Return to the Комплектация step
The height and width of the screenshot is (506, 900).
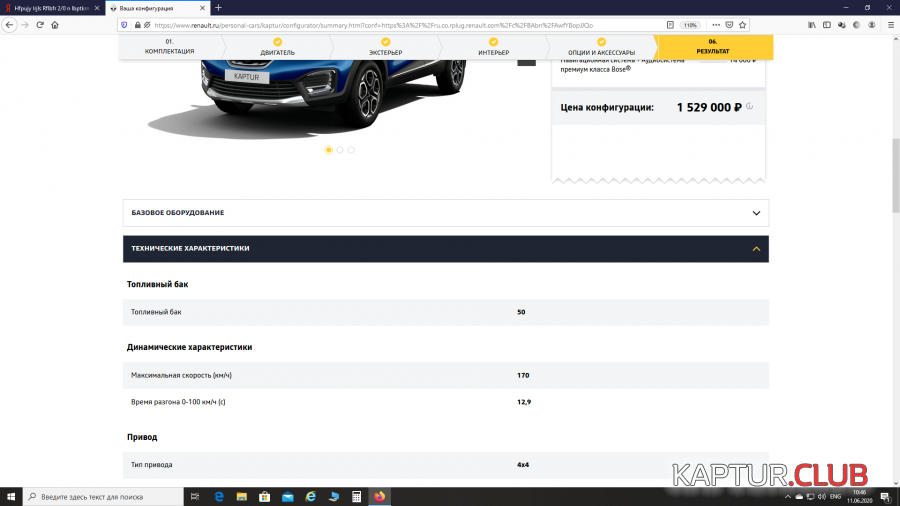pyautogui.click(x=169, y=47)
